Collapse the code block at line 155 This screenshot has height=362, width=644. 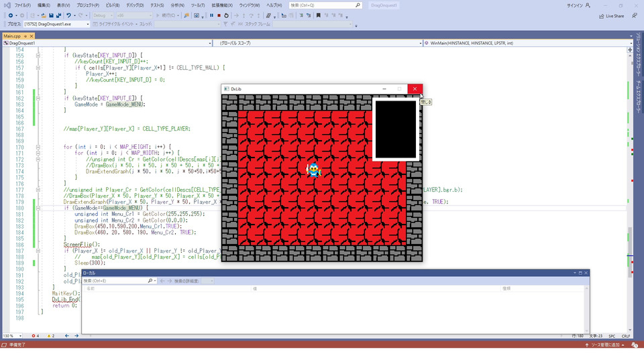coord(38,56)
